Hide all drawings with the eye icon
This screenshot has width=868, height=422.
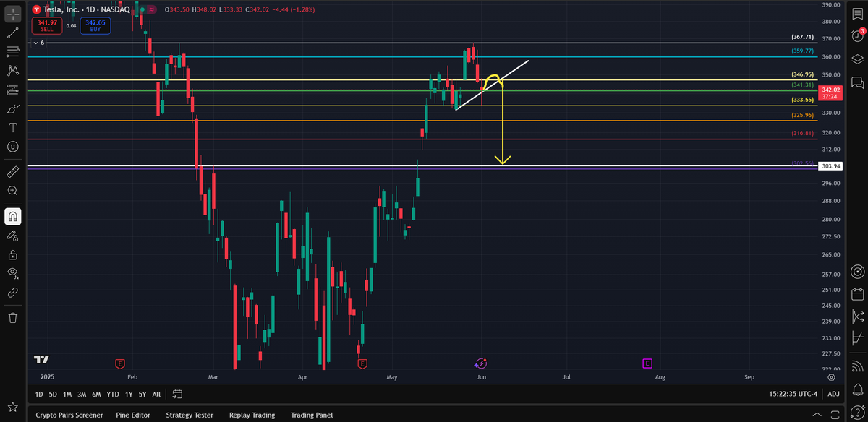coord(13,273)
